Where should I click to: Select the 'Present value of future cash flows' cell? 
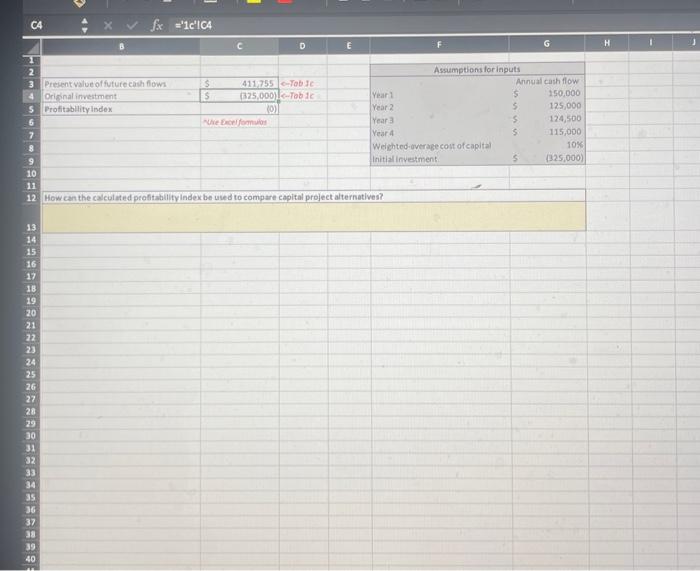coord(121,84)
